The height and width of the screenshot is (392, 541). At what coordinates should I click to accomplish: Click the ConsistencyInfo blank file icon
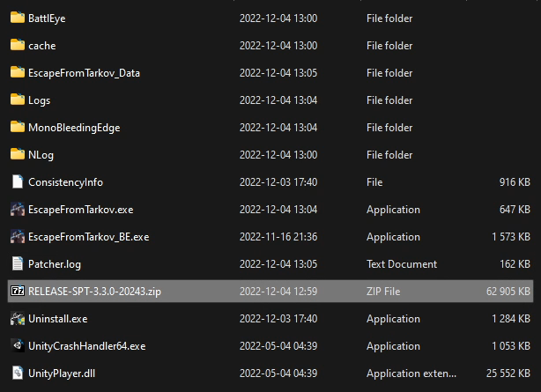[x=18, y=181]
